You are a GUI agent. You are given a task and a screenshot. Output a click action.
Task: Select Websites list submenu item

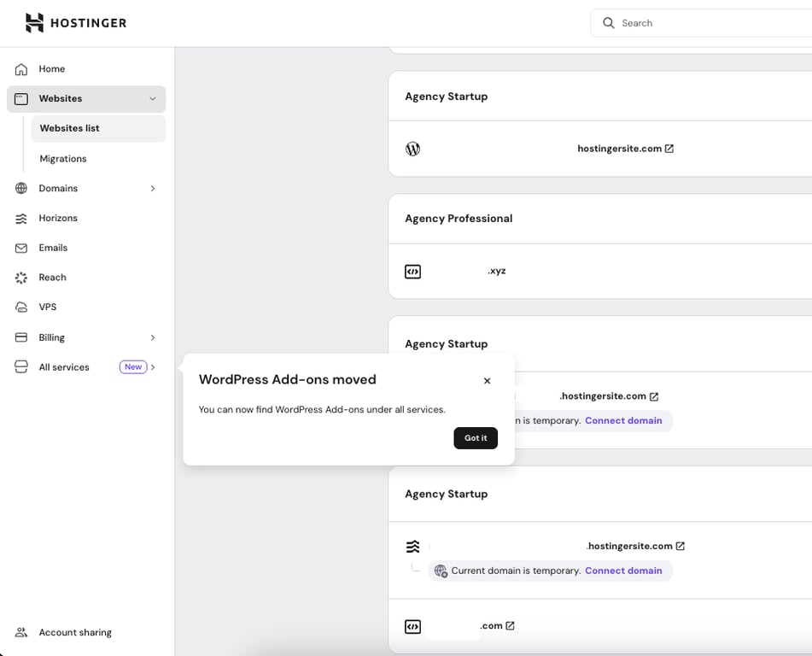(98, 128)
